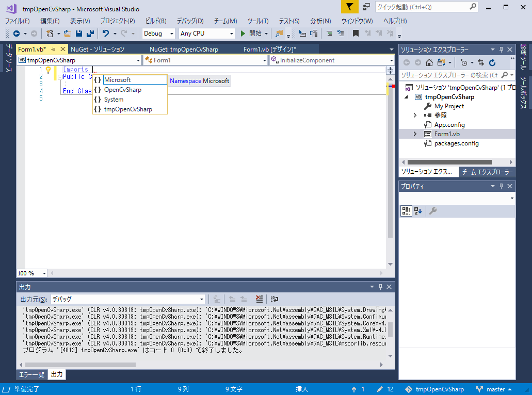
Task: Open the Form1 class dropdown
Action: tap(205, 60)
